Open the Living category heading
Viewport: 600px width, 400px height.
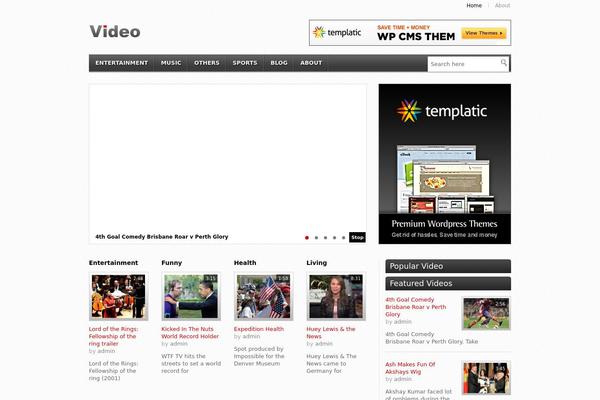pos(316,263)
